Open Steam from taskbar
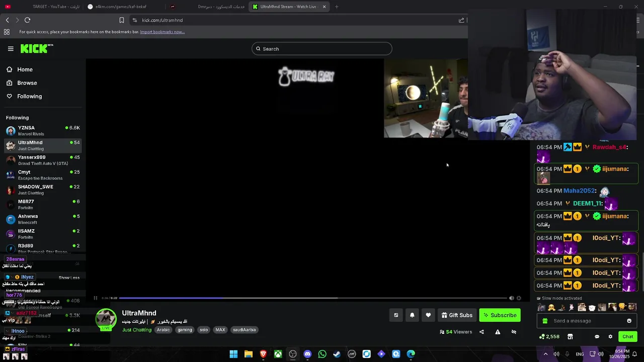Image resolution: width=644 pixels, height=362 pixels. click(337, 354)
